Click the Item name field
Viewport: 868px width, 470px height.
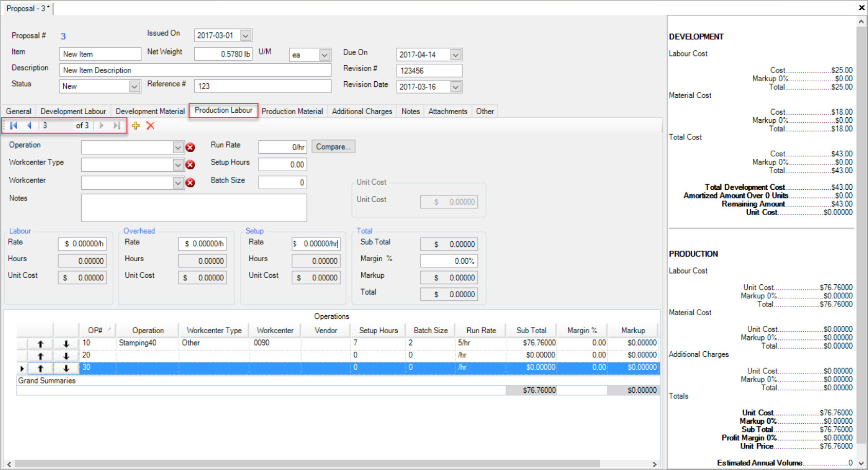click(x=100, y=54)
